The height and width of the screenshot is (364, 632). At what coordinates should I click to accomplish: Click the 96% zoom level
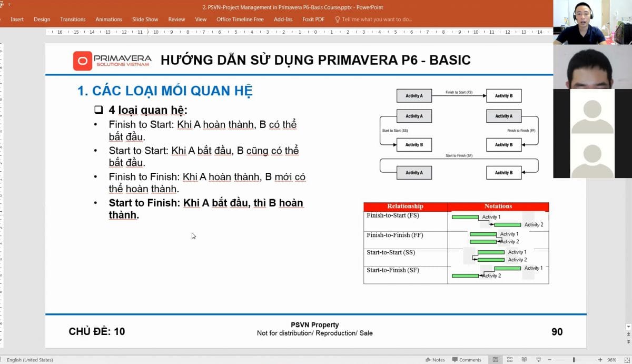pos(611,360)
